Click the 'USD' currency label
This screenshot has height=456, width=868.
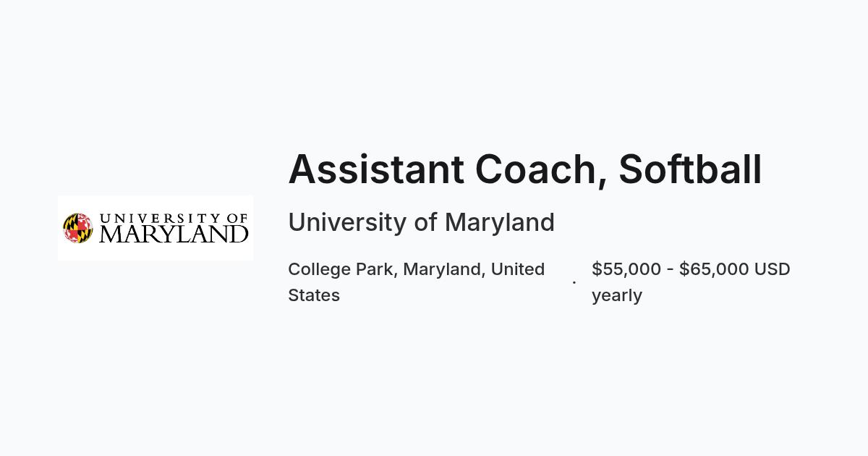[x=773, y=269]
